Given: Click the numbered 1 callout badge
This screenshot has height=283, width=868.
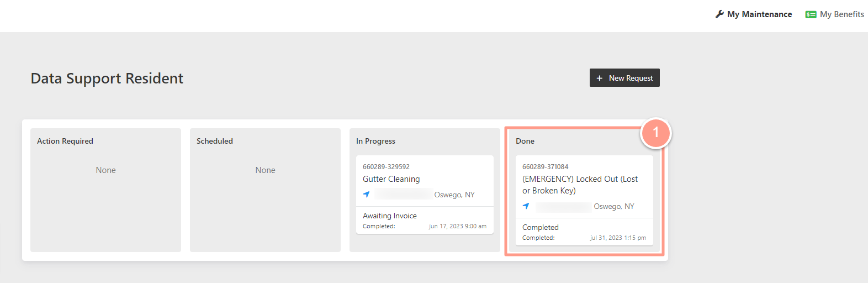Looking at the screenshot, I should click(656, 133).
